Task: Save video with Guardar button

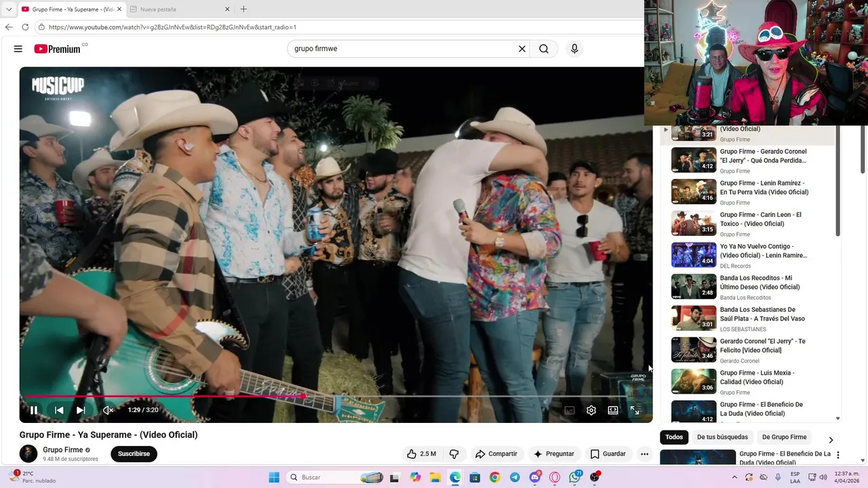Action: (608, 454)
